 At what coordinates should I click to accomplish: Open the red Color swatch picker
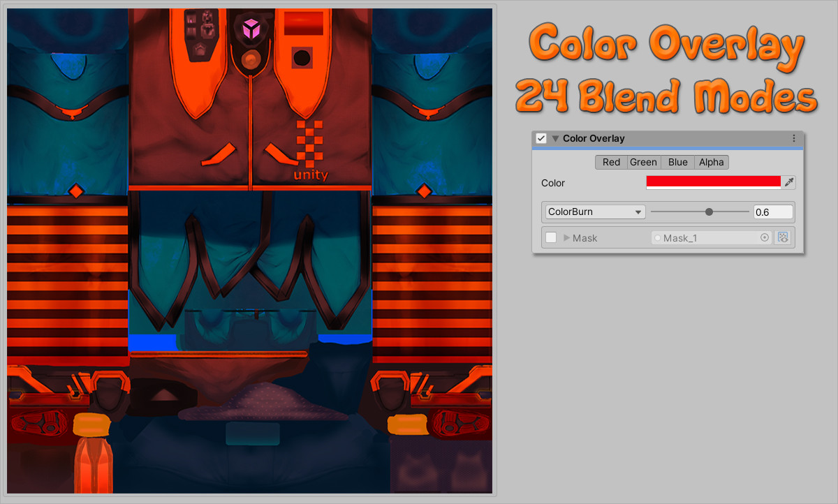713,183
